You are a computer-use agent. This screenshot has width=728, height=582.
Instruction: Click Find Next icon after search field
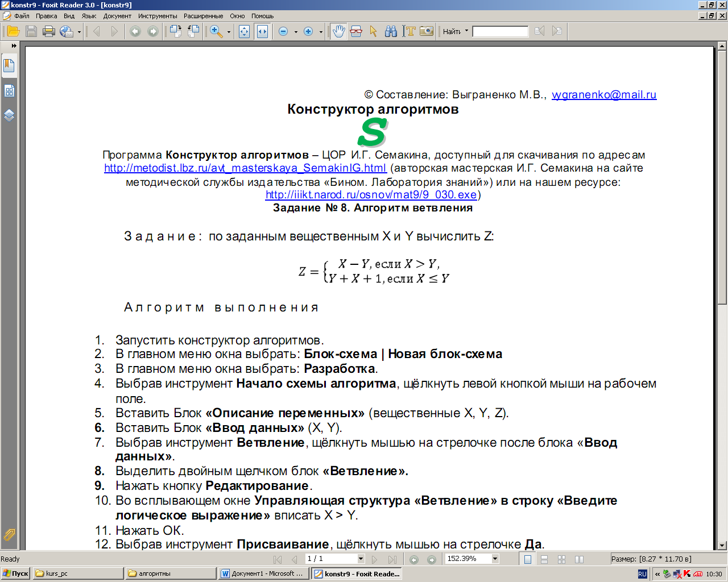coord(557,31)
